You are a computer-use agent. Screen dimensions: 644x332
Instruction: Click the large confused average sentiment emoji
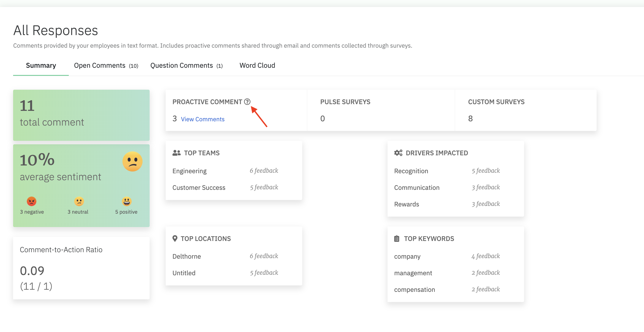[x=132, y=161]
